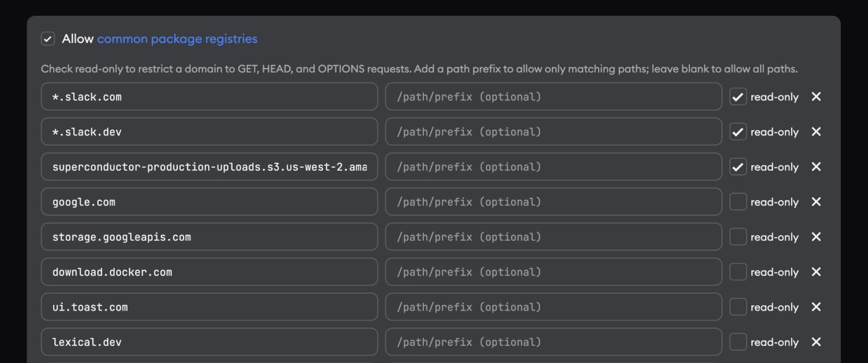This screenshot has height=363, width=868.
Task: Edit the google.com domain field
Action: click(209, 202)
